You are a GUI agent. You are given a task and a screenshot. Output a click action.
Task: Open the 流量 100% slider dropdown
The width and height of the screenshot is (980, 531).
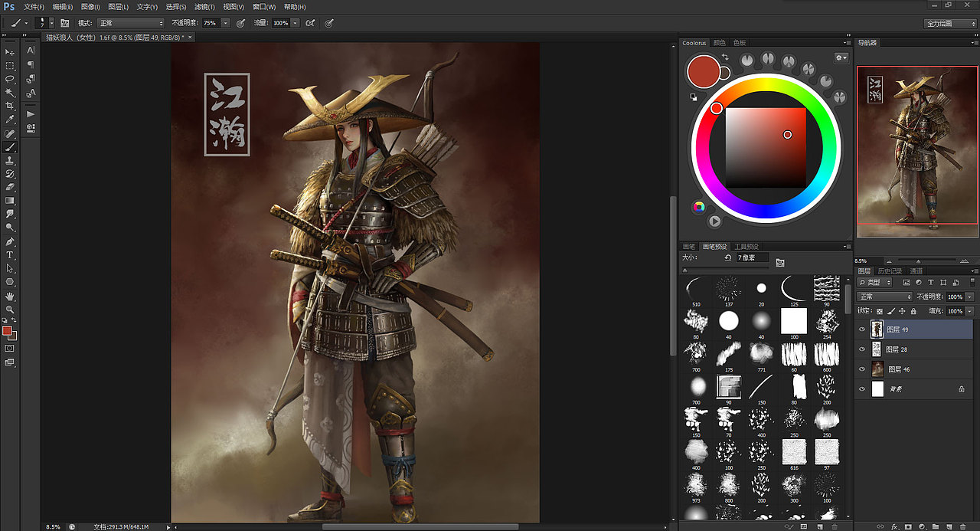296,23
